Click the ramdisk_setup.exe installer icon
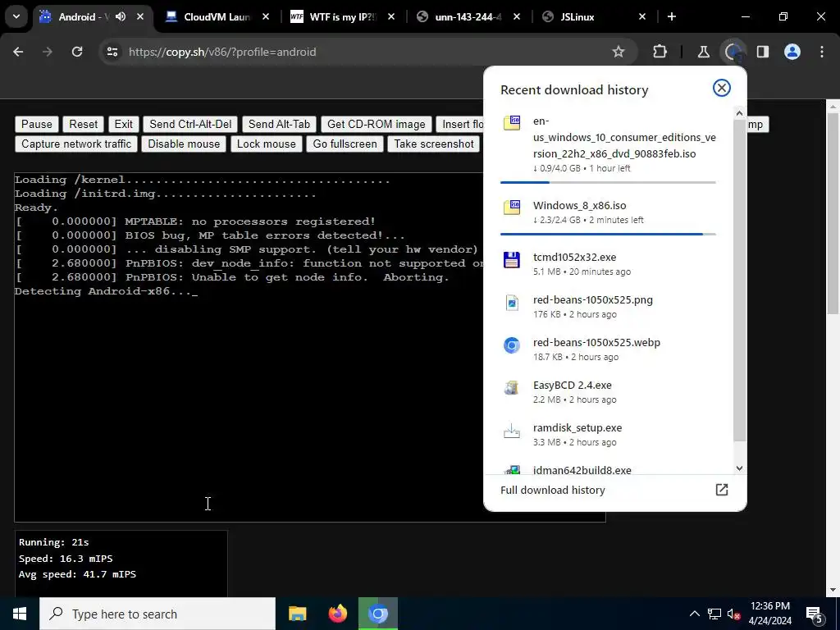Viewport: 840px width, 630px height. (x=512, y=431)
